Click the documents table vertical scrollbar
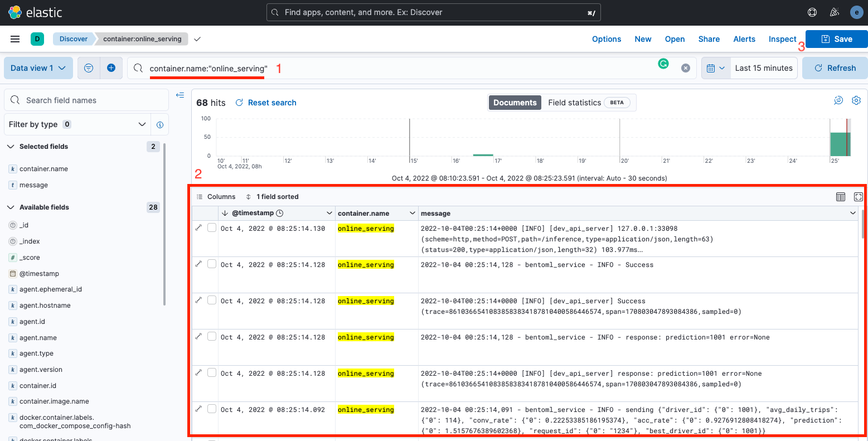Viewport: 868px width, 441px height. coord(863,224)
